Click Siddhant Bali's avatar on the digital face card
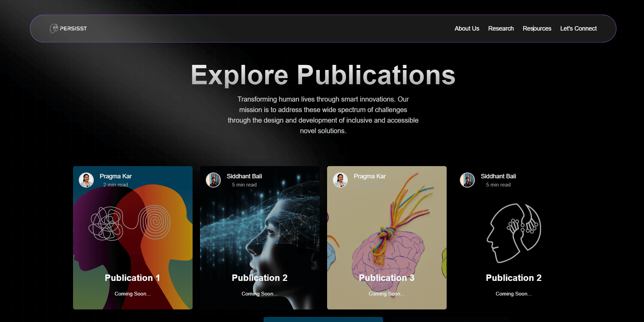This screenshot has width=644, height=322. click(213, 180)
